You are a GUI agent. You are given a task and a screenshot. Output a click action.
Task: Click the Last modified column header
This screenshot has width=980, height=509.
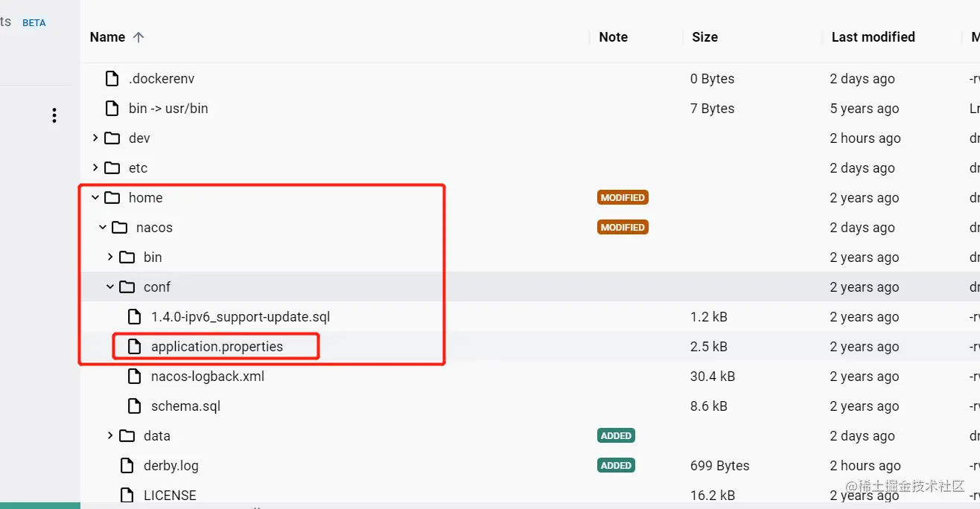(873, 37)
